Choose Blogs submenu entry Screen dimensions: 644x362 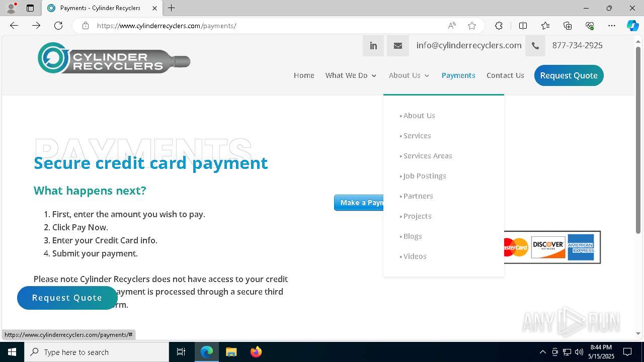[x=413, y=236]
